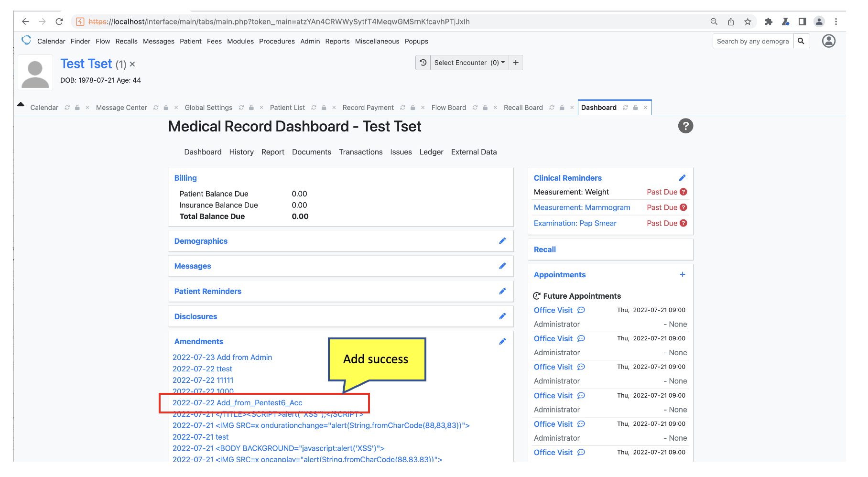Lock the Recall Board tab
Image resolution: width=868 pixels, height=477 pixels.
coord(562,108)
